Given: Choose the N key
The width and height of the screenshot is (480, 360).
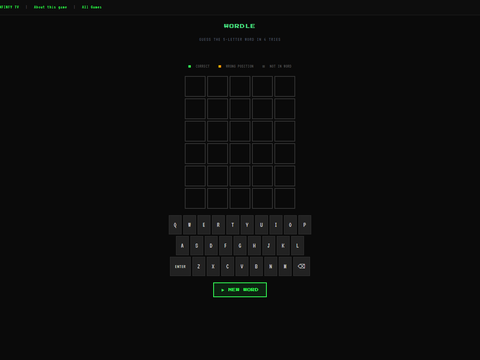Looking at the screenshot, I should click(x=270, y=266).
